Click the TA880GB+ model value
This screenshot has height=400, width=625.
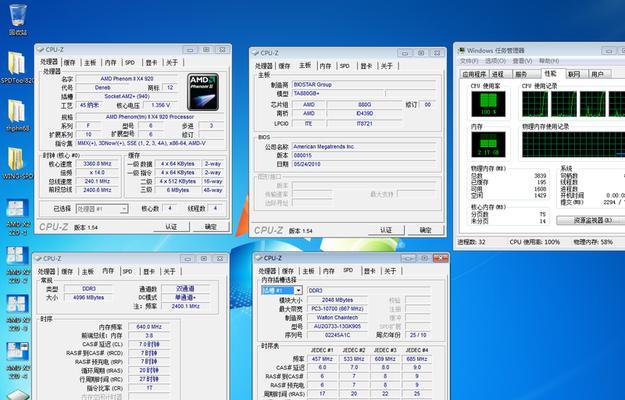pos(338,94)
